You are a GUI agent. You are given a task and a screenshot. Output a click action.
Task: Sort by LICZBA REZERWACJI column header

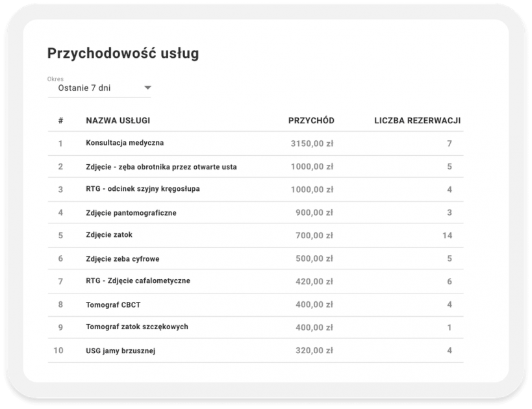[x=417, y=120]
